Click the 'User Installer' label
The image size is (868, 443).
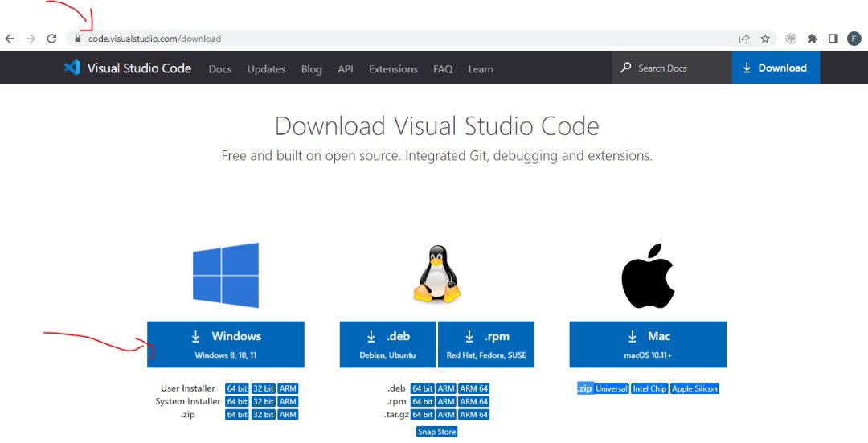(187, 389)
